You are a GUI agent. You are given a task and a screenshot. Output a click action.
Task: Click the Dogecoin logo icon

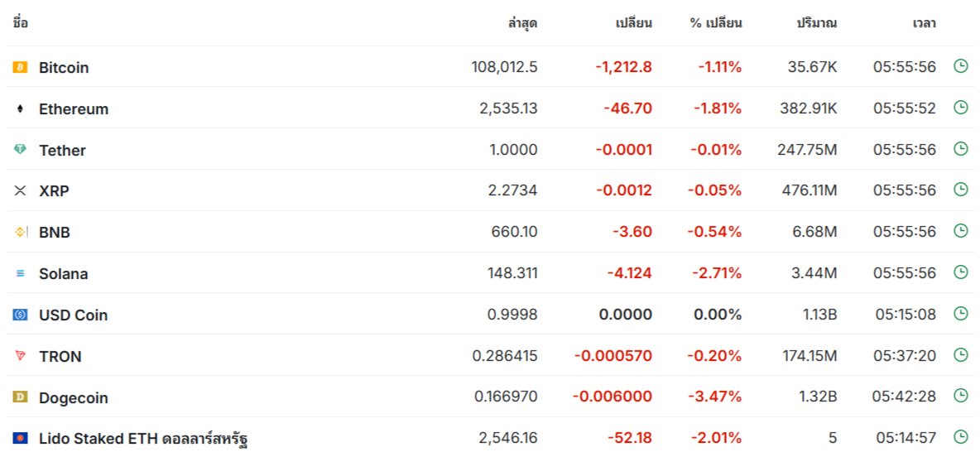(x=20, y=397)
